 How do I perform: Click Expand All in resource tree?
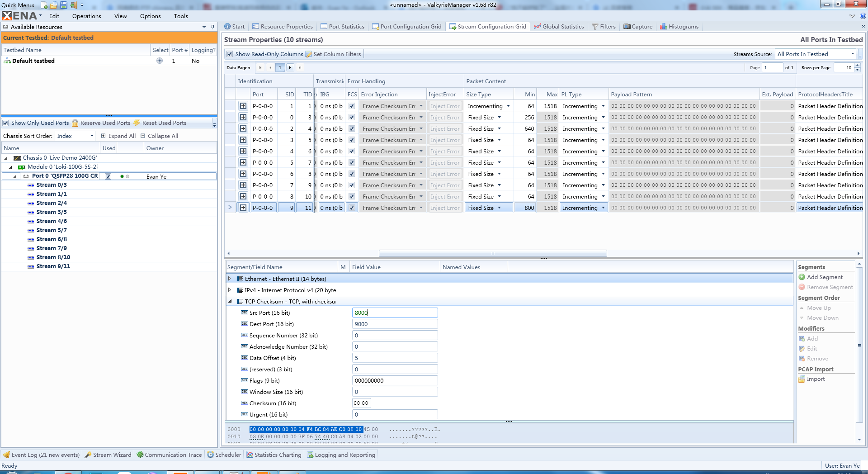coord(118,136)
